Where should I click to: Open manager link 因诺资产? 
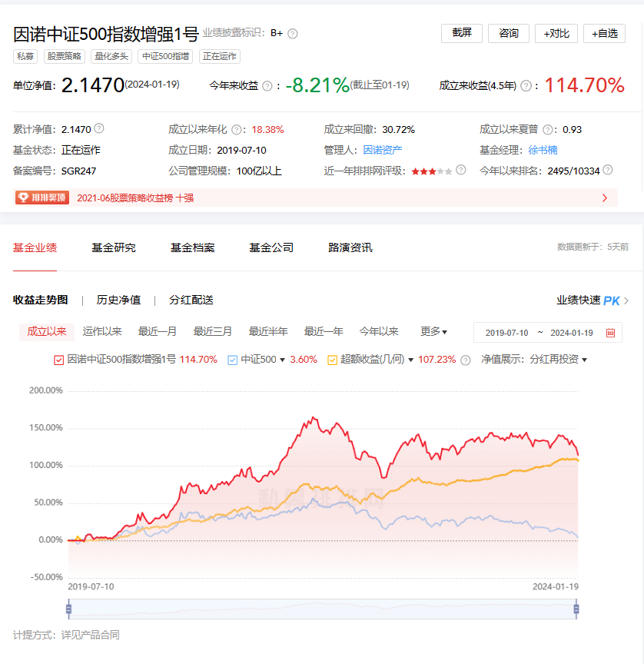(x=383, y=150)
